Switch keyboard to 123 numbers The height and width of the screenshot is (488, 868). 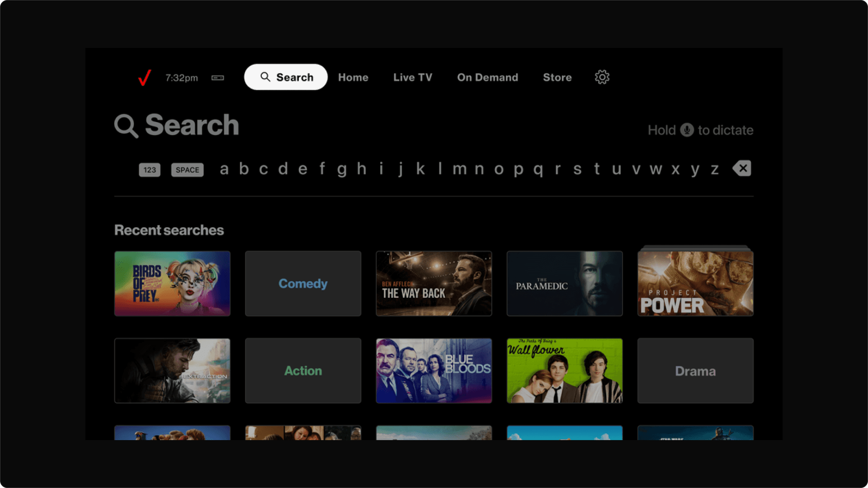click(x=150, y=170)
